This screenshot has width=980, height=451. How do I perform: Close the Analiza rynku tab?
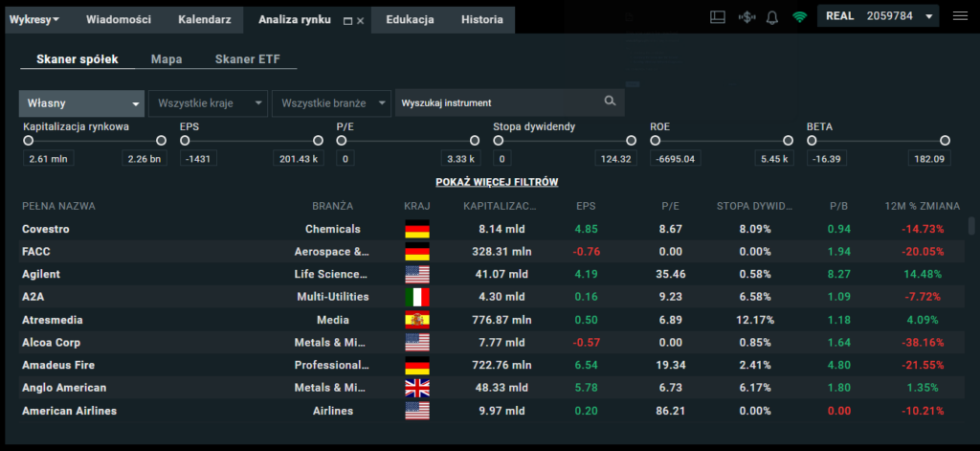click(x=361, y=20)
